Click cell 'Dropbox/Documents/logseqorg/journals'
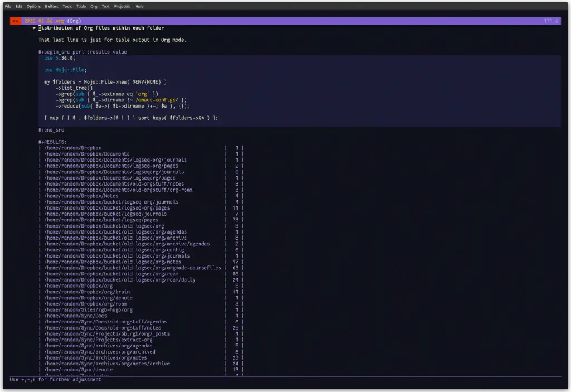571x392 pixels. (114, 172)
